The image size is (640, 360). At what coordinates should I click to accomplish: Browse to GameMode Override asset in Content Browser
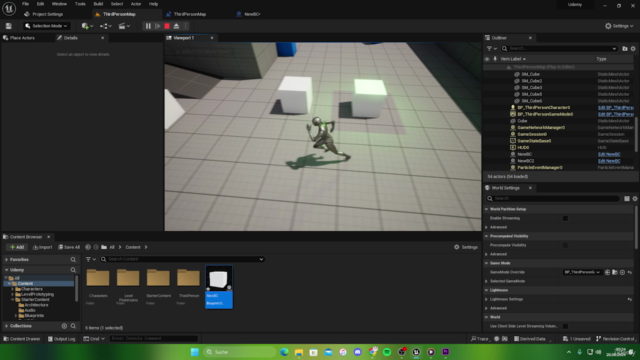[x=615, y=272]
